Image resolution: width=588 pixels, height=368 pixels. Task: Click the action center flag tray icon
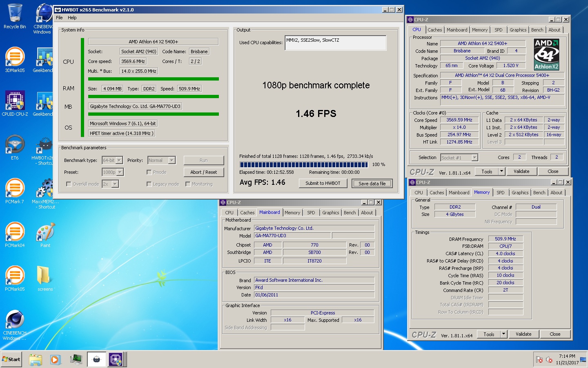coord(539,360)
